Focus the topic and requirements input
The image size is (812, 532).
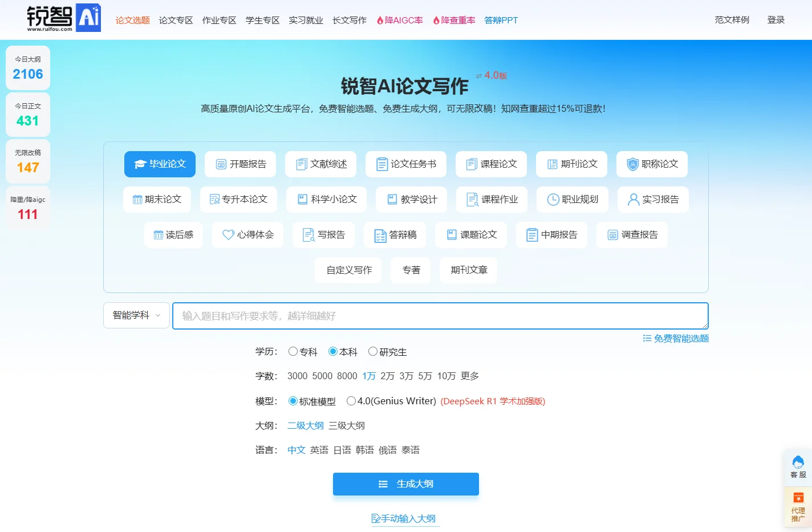440,316
